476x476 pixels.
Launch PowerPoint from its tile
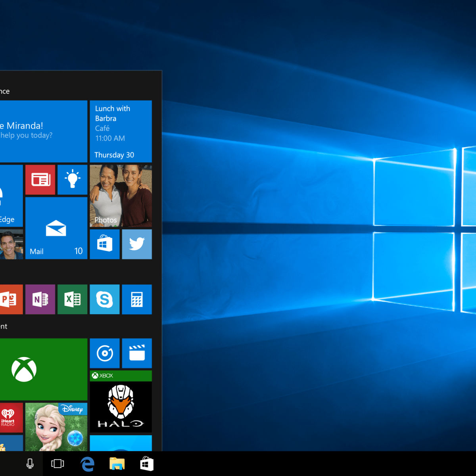(11, 299)
